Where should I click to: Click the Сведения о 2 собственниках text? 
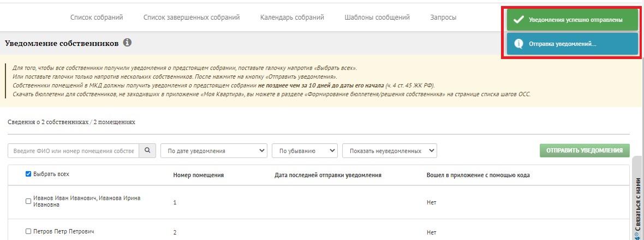tap(71, 122)
